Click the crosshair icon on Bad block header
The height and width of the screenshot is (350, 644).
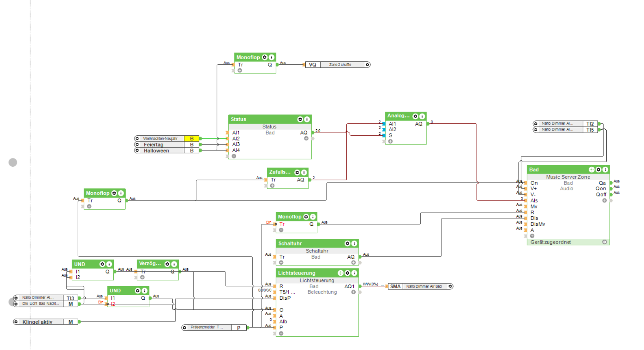(592, 170)
